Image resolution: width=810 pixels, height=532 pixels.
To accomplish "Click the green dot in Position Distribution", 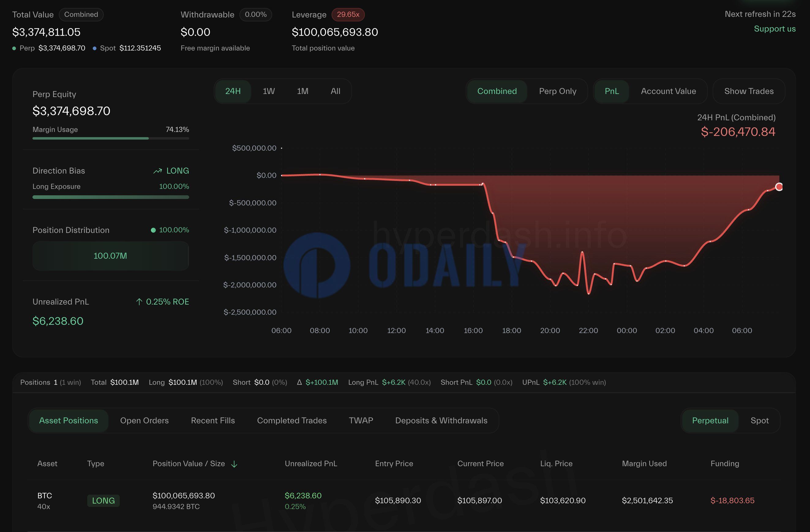I will point(153,230).
